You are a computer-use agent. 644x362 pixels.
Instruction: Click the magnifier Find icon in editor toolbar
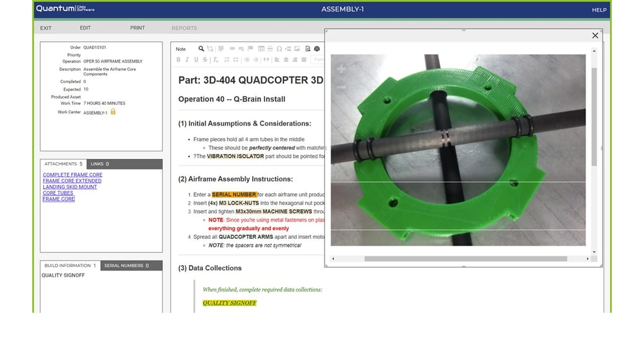(x=201, y=49)
